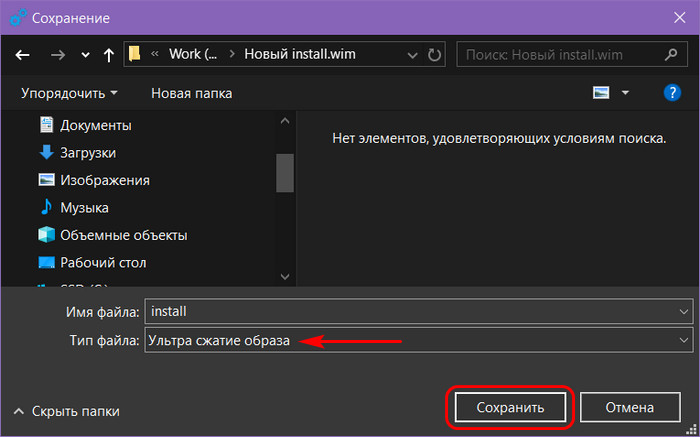Click the folder icon in address bar

click(134, 54)
